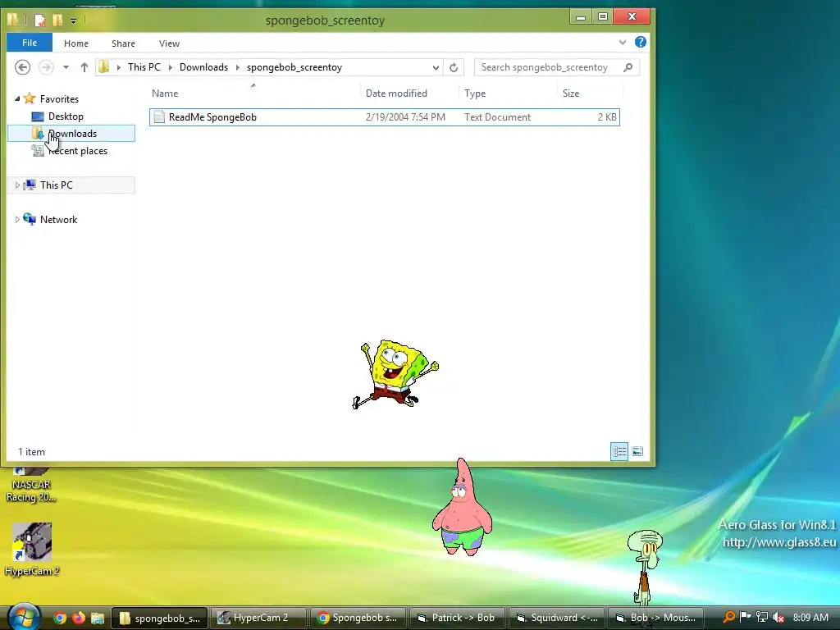Screen dimensions: 840x630
Task: Sort by the Type column header
Action: click(x=508, y=94)
